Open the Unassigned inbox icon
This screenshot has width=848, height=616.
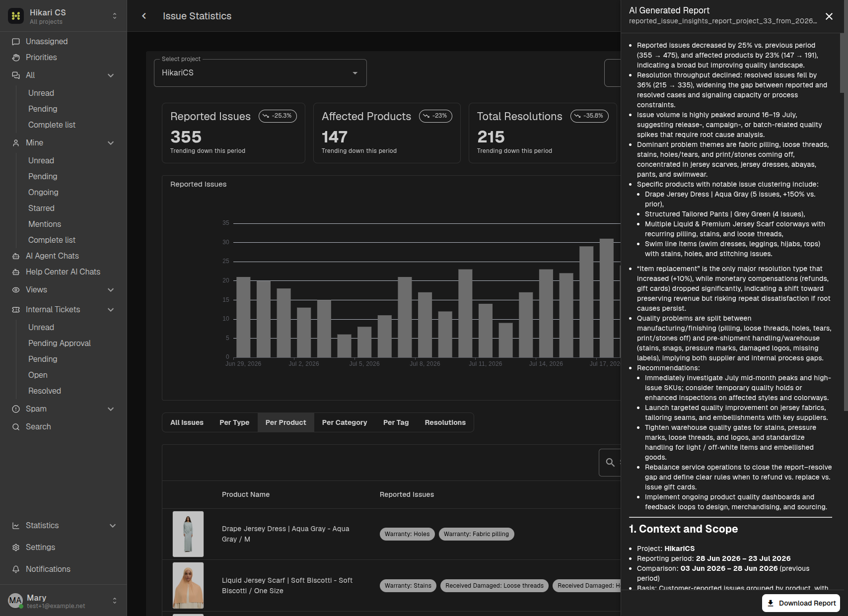click(x=16, y=42)
